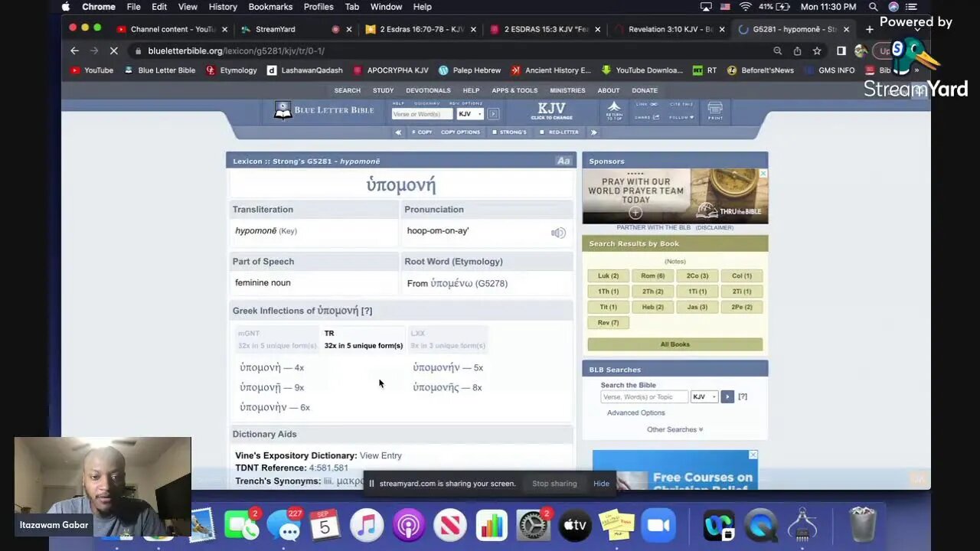Open System Preferences in the Dock
Viewport: 980px width, 551px height.
pyautogui.click(x=534, y=526)
